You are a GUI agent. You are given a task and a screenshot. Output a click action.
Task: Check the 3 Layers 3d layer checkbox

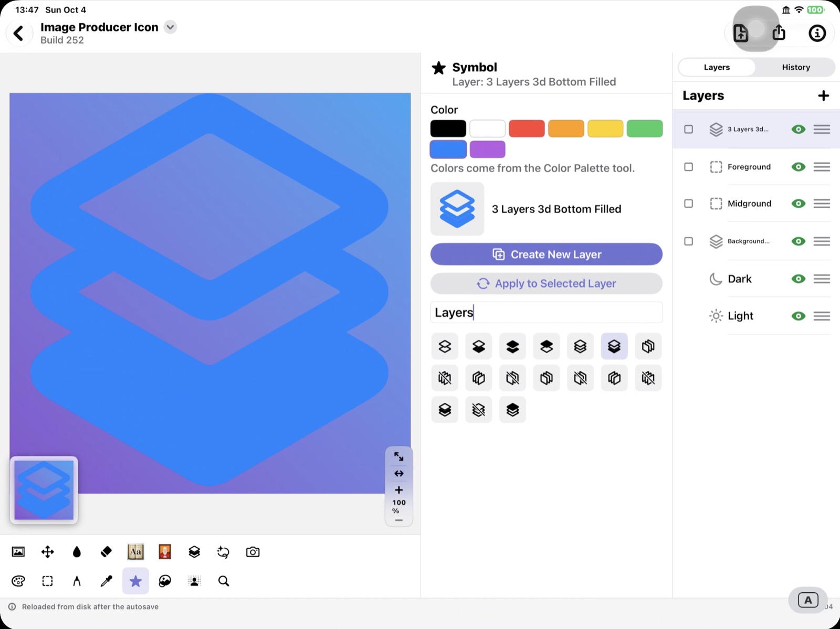click(x=688, y=129)
